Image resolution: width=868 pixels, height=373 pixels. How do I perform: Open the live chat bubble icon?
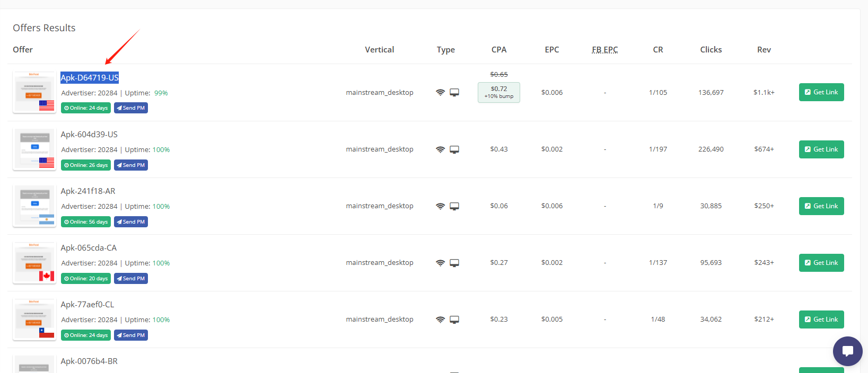click(847, 351)
